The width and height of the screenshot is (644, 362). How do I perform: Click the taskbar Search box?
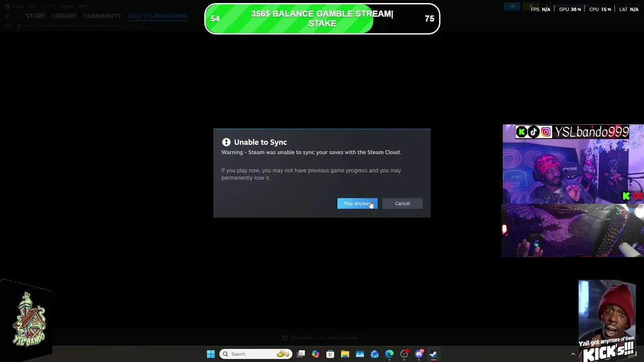pyautogui.click(x=256, y=354)
